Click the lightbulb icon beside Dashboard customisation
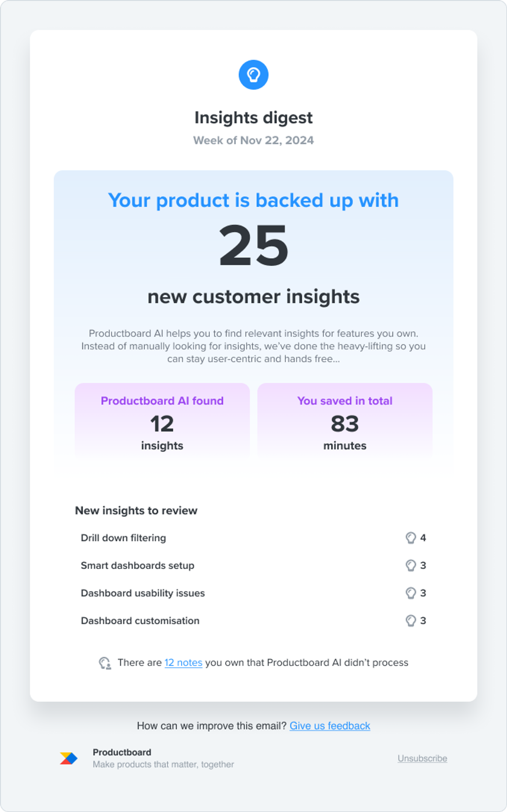507x812 pixels. (411, 620)
